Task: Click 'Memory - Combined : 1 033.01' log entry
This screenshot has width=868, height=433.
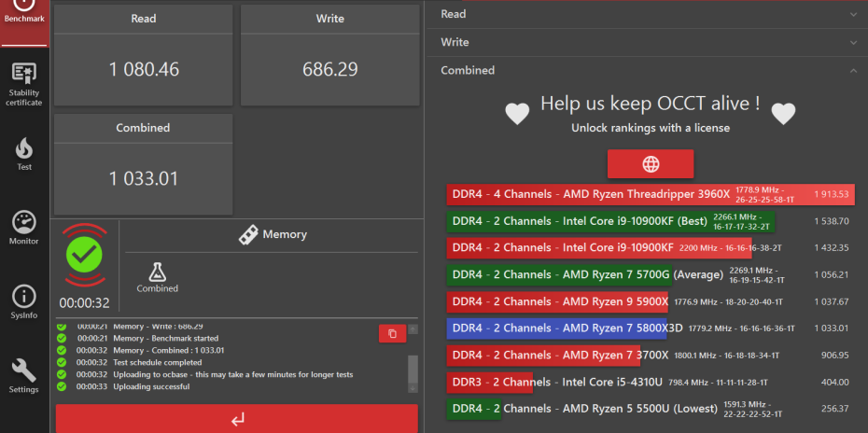Action: (168, 351)
